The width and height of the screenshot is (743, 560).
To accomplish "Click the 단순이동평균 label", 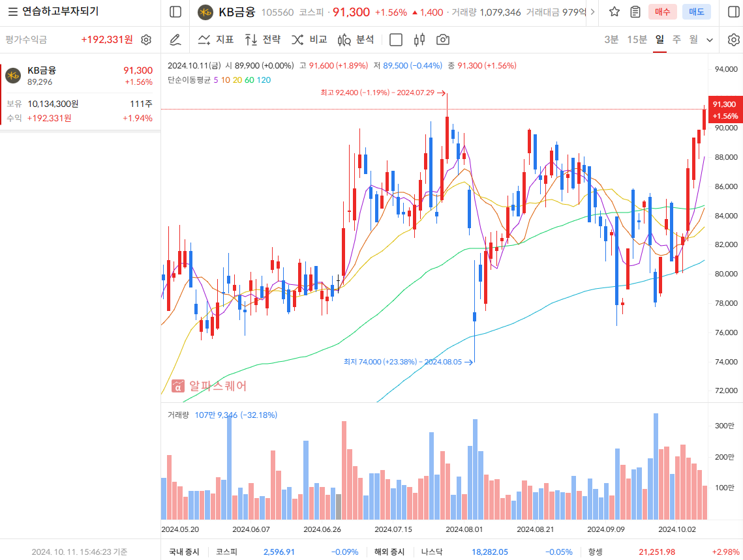I will pos(189,80).
